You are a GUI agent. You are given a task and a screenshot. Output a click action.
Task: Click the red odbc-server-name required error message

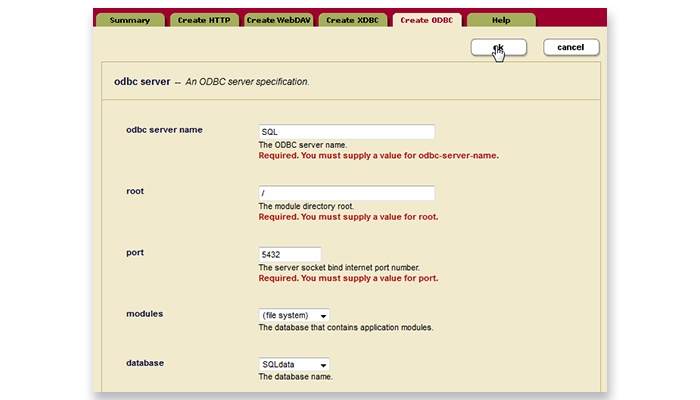tap(378, 156)
